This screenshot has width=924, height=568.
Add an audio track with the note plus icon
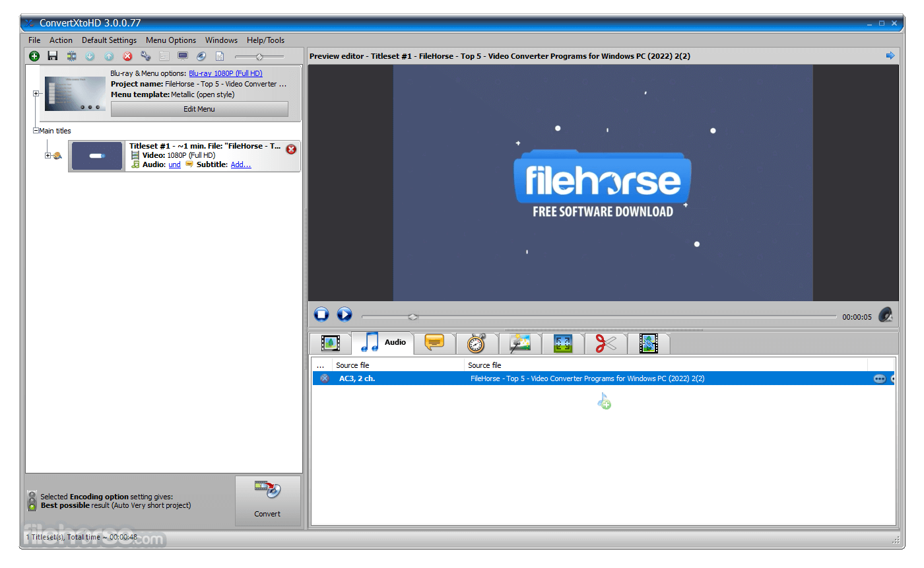[x=604, y=401]
